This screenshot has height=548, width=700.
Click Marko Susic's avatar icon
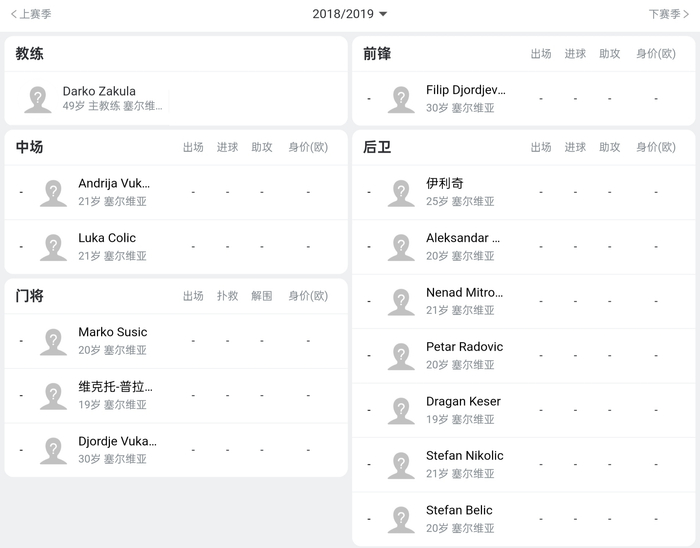tap(54, 341)
